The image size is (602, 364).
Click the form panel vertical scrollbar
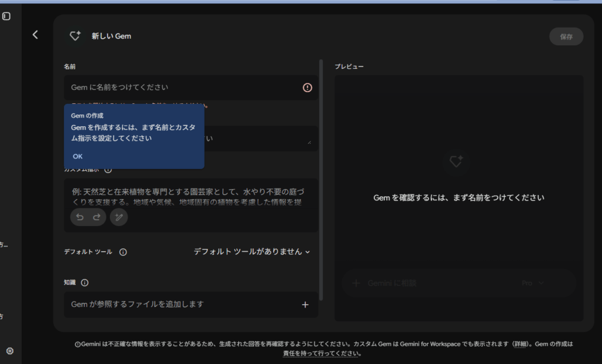tap(321, 180)
